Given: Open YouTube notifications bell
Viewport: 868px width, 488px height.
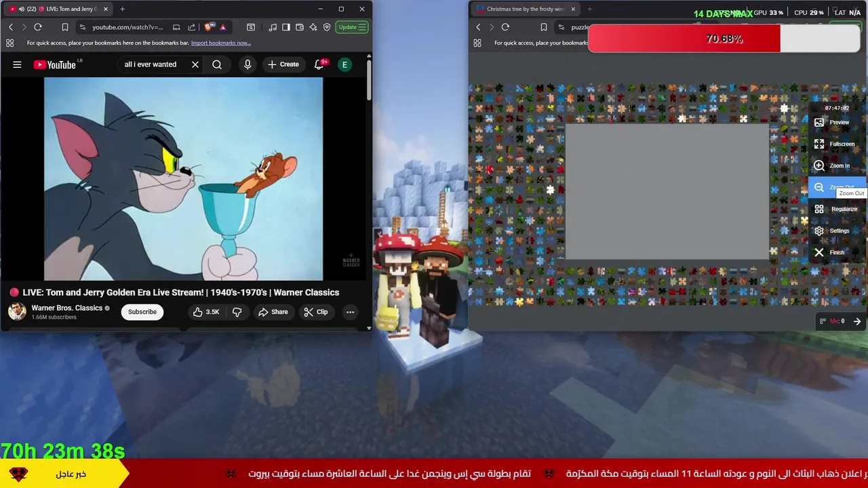Looking at the screenshot, I should tap(319, 64).
